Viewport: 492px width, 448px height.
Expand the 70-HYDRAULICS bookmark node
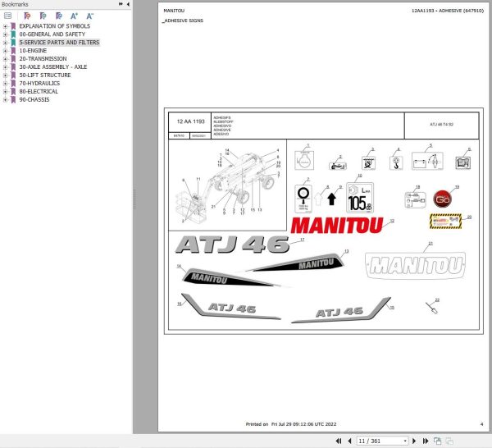5,83
